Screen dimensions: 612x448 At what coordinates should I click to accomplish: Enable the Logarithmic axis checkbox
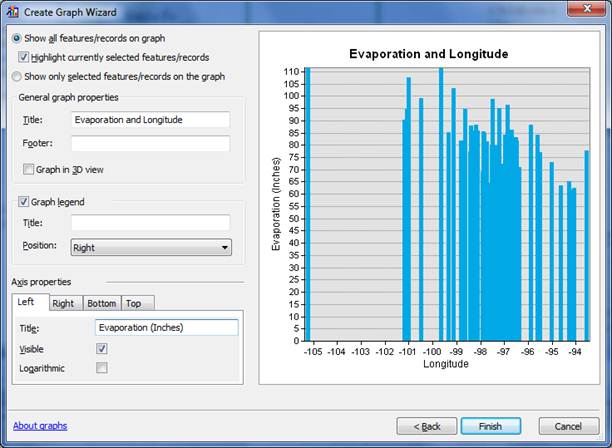pyautogui.click(x=101, y=369)
